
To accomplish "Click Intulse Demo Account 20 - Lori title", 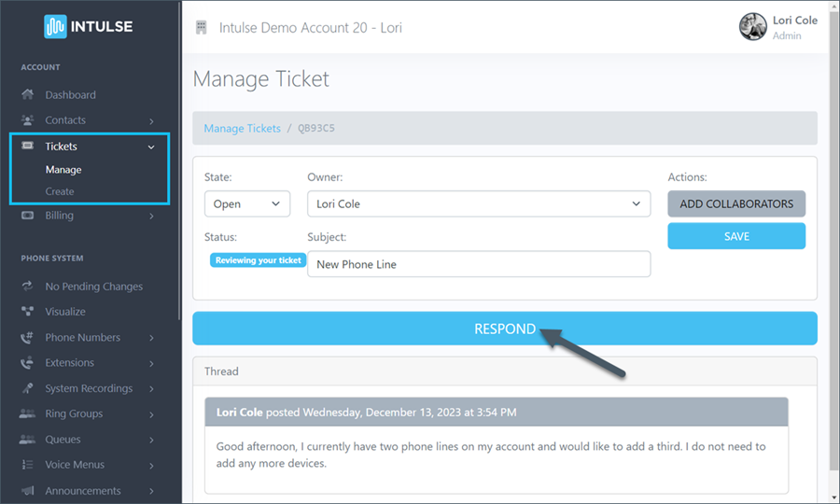I will point(310,27).
